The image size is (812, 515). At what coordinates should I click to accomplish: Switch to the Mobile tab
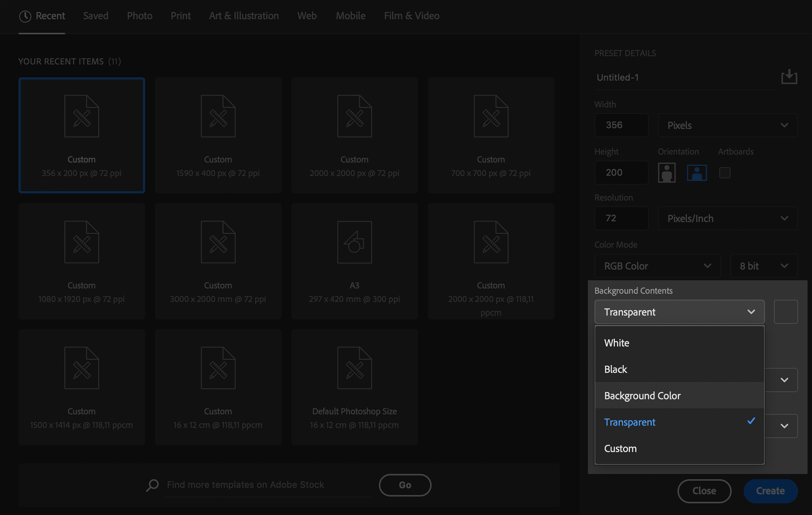351,16
